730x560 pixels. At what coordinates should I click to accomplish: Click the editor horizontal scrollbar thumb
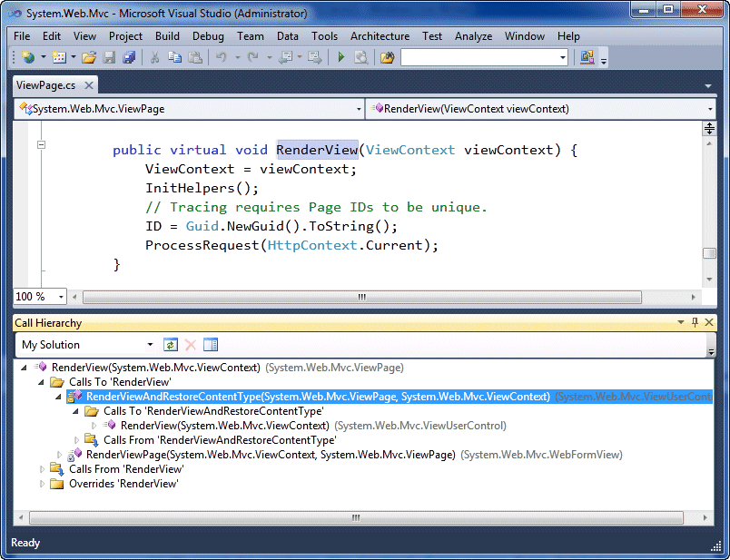[361, 297]
